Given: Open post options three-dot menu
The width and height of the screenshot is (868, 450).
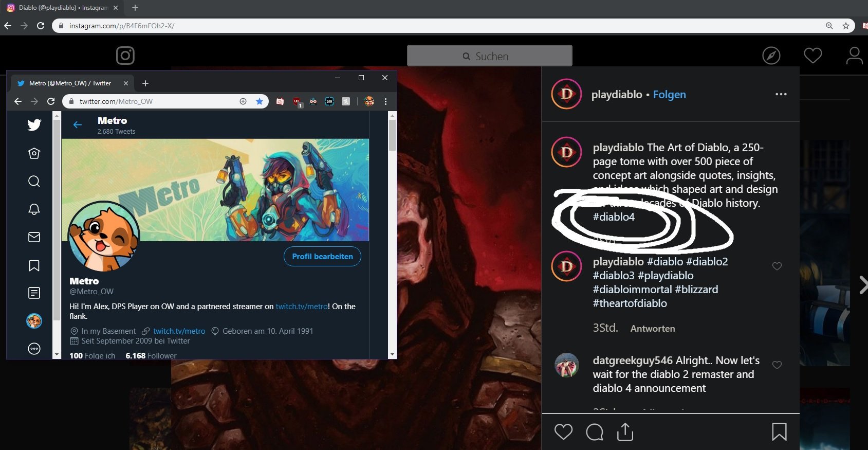Looking at the screenshot, I should coord(781,94).
